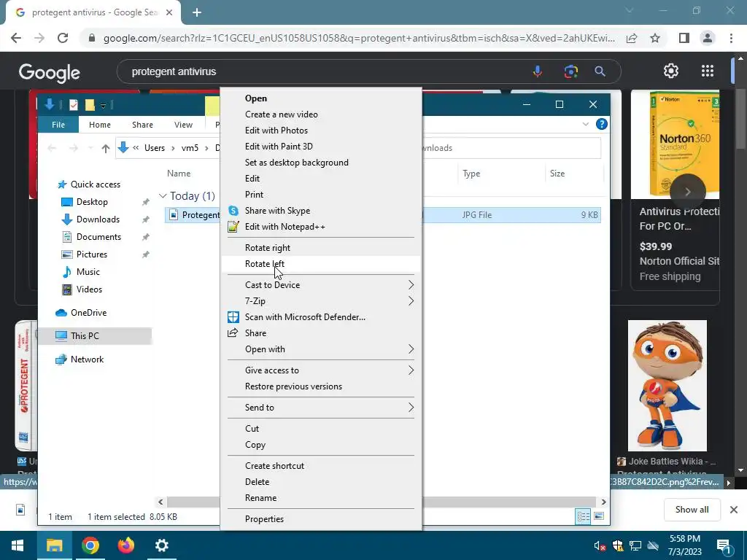
Task: Choose Edit with Notepad++
Action: [x=321, y=227]
